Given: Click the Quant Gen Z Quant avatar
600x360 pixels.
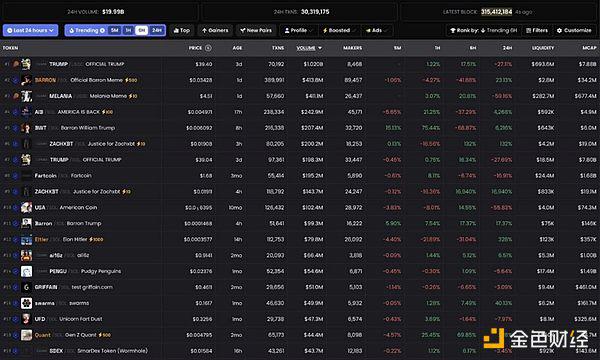Looking at the screenshot, I should [x=26, y=335].
